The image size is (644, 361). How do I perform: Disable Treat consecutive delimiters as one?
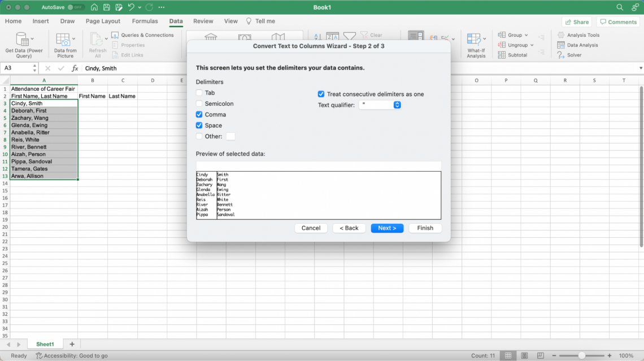click(321, 94)
